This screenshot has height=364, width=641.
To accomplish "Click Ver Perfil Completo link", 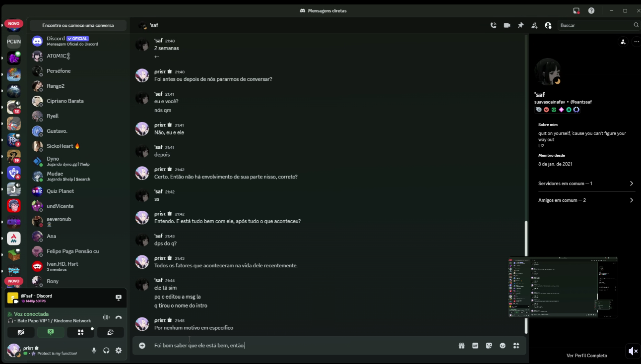I will pyautogui.click(x=586, y=355).
